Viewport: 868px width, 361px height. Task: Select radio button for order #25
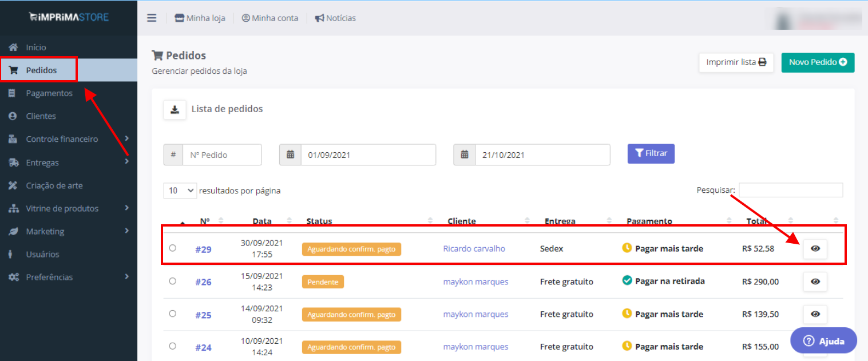tap(173, 314)
